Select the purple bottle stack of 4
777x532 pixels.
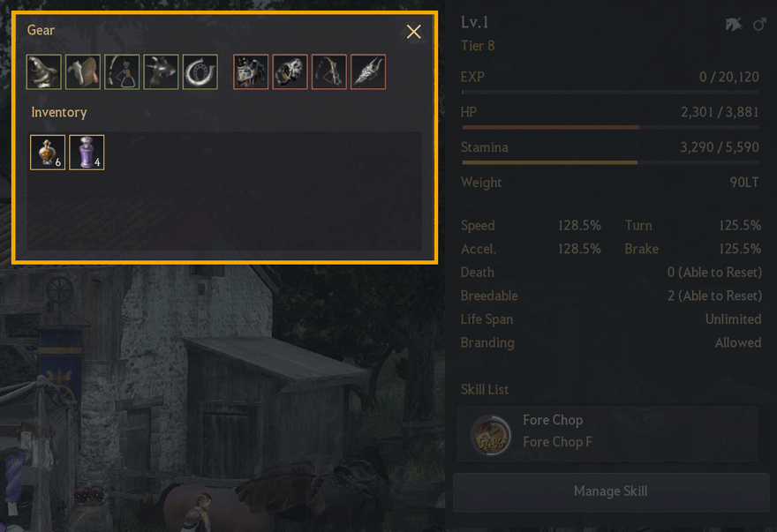tap(87, 153)
